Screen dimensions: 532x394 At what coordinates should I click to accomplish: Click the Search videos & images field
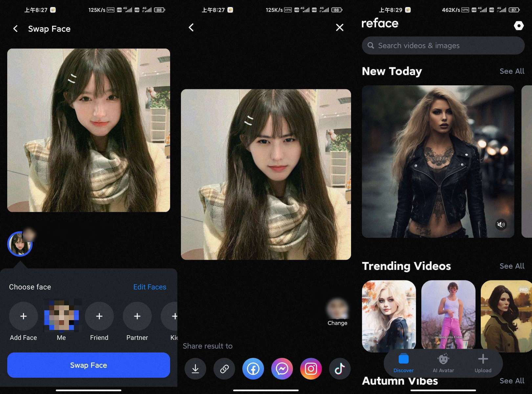pyautogui.click(x=443, y=46)
